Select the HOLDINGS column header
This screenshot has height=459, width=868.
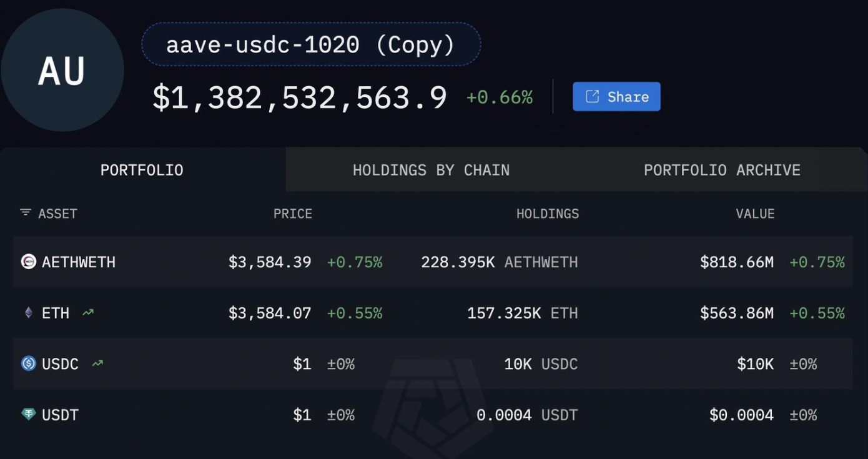tap(548, 213)
